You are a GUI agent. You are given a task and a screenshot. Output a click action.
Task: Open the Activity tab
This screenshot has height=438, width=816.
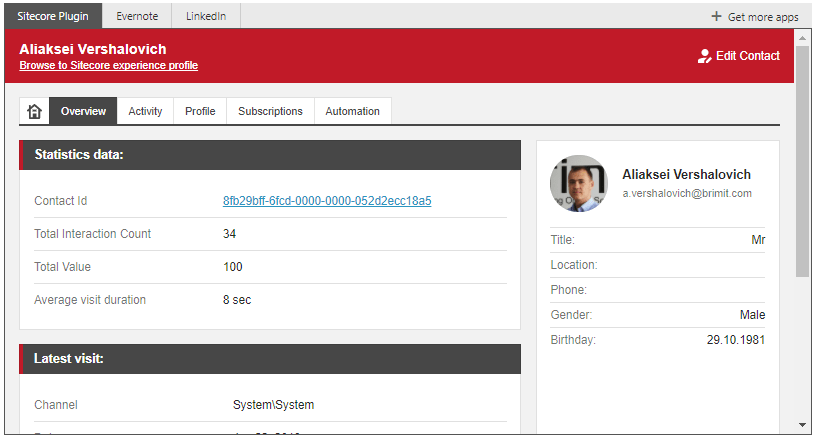(145, 111)
